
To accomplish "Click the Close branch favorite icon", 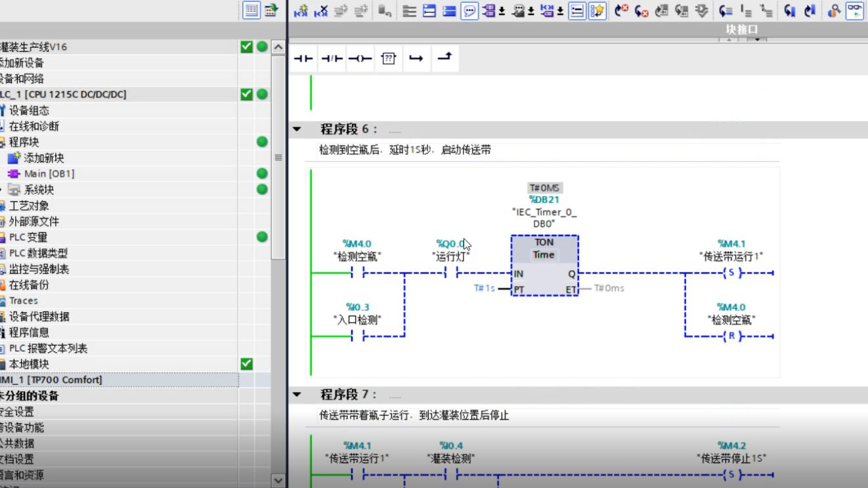I will (x=445, y=58).
